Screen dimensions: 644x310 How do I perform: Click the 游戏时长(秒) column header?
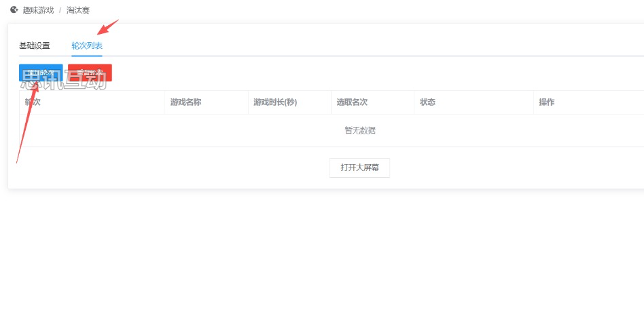[275, 102]
